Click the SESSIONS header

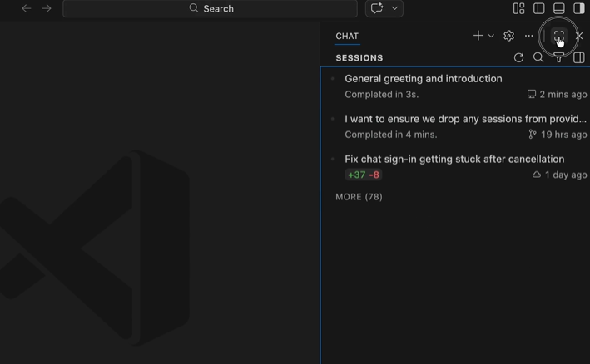coord(359,58)
